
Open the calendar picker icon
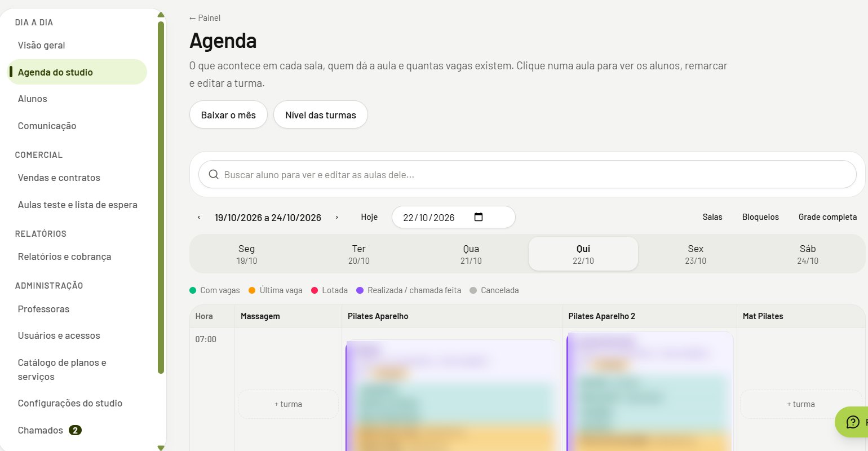pyautogui.click(x=479, y=217)
